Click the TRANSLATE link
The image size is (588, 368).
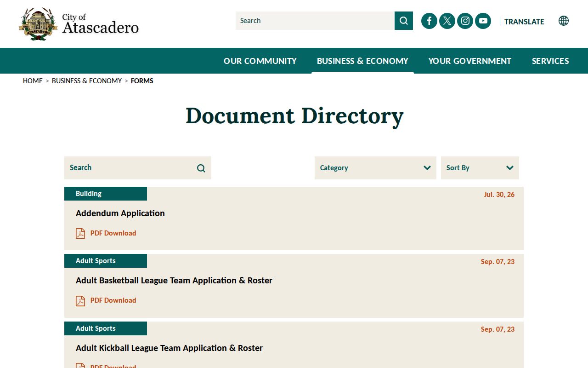[x=524, y=22]
